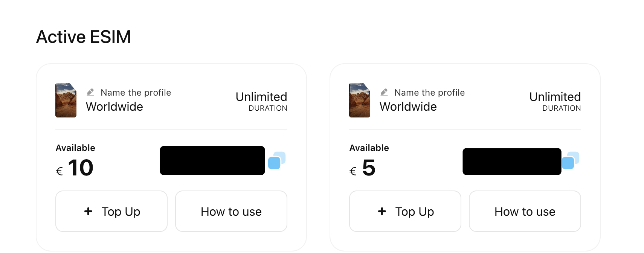Viewport: 644px width, 253px height.
Task: Select Name the profile on the €5 eSIM
Action: (430, 93)
